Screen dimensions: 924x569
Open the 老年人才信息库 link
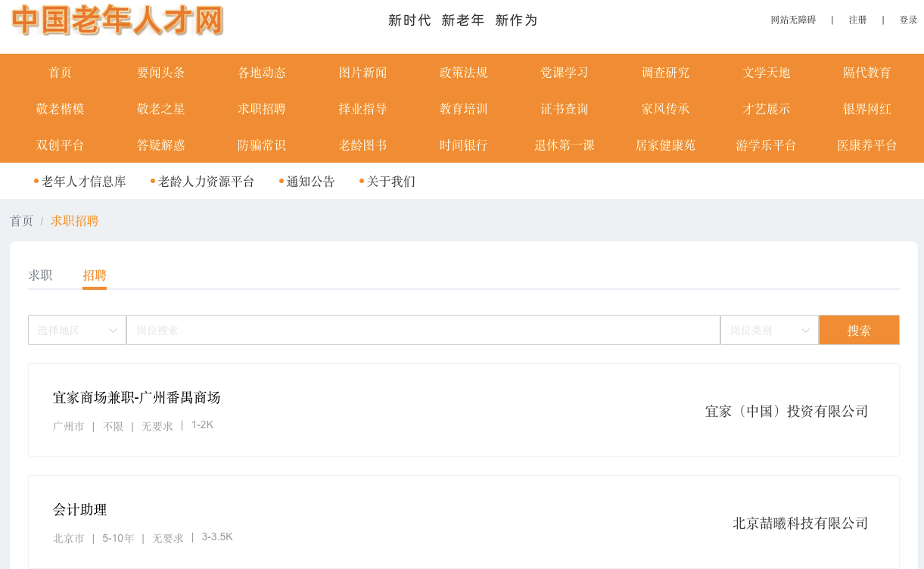83,182
